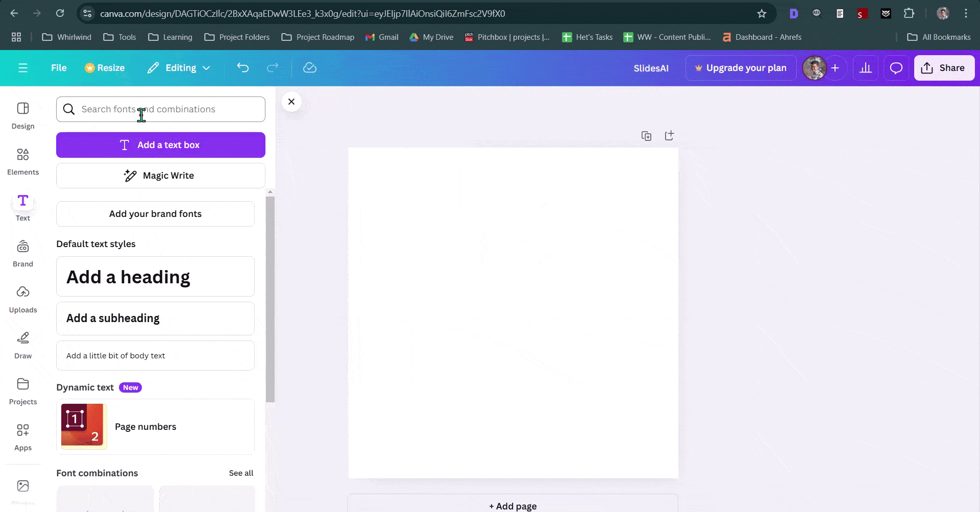The image size is (980, 512).
Task: Undo the last action
Action: pos(243,67)
